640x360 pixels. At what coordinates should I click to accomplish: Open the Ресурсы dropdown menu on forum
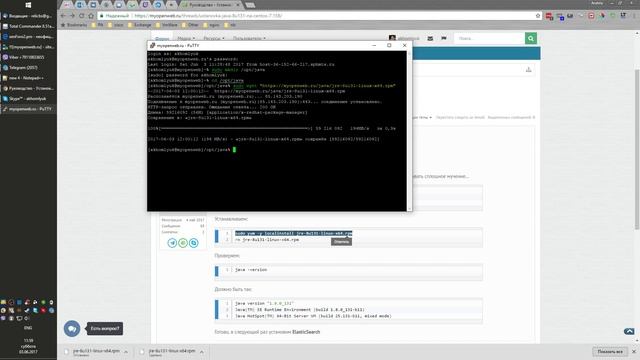(x=214, y=38)
